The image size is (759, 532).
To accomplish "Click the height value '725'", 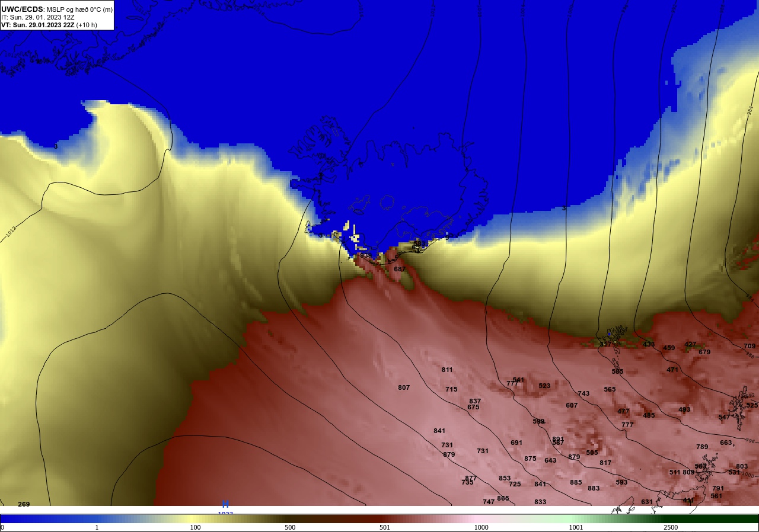I will tap(515, 484).
